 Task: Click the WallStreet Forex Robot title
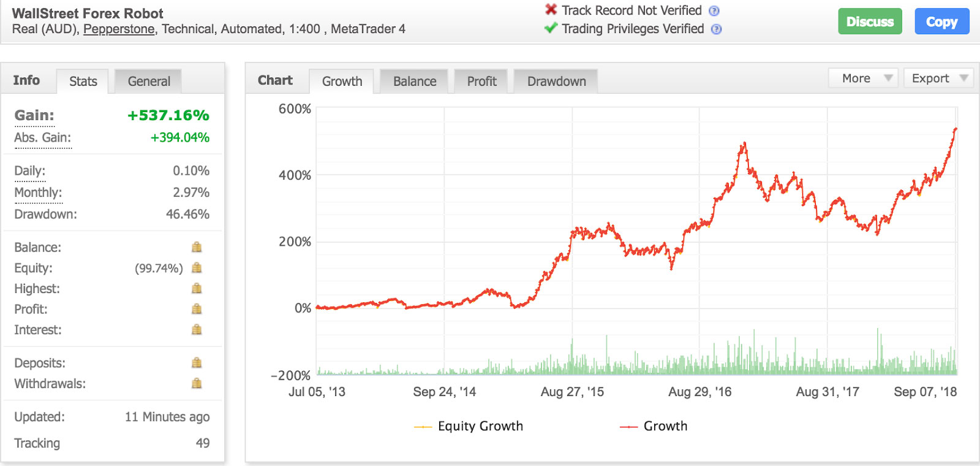click(88, 13)
